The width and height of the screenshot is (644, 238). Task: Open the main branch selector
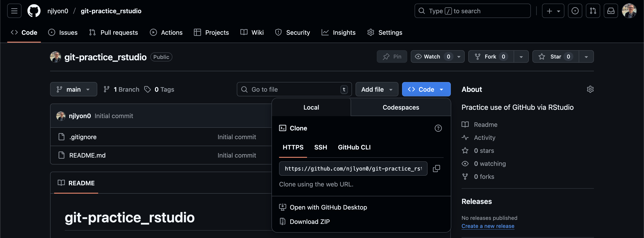click(73, 89)
